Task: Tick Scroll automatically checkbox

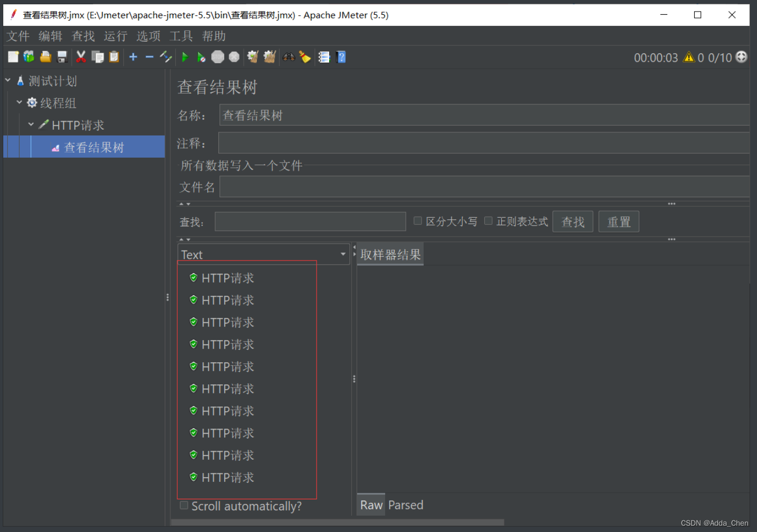Action: pyautogui.click(x=184, y=506)
